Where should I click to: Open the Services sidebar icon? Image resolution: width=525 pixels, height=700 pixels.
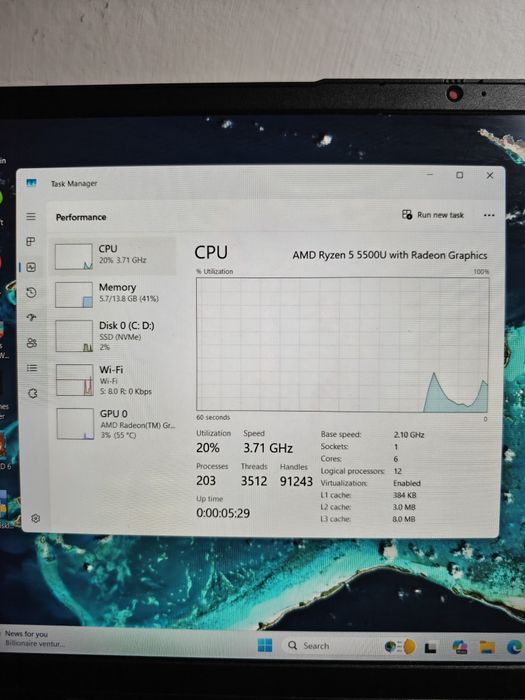coord(33,393)
